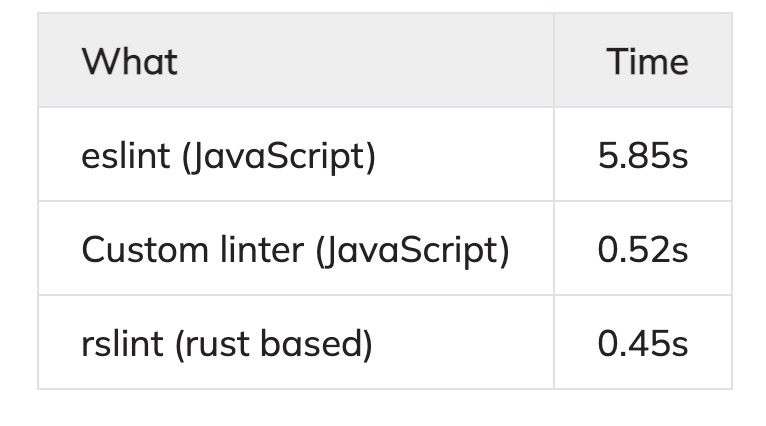
Task: Click the "What" column header
Action: tap(130, 62)
